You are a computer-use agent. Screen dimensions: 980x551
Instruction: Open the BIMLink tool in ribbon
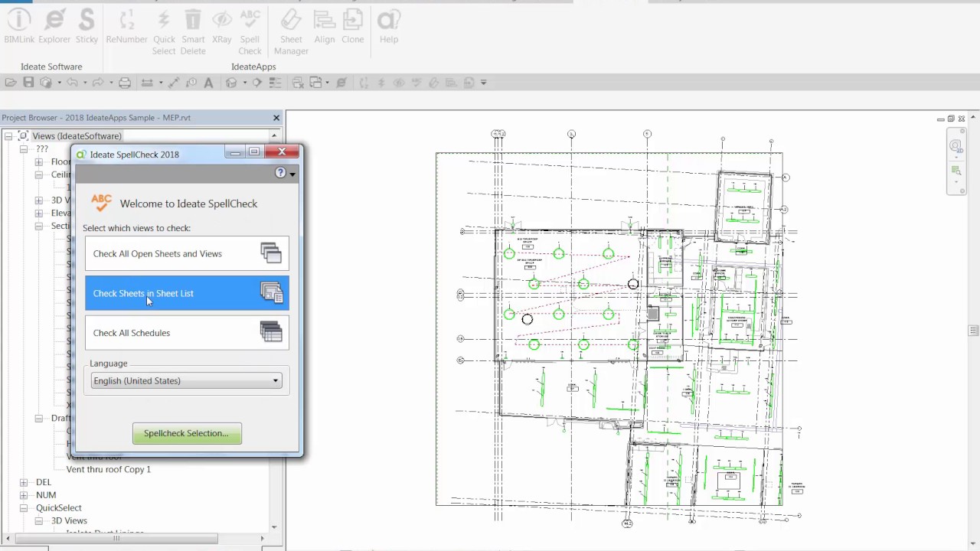19,27
